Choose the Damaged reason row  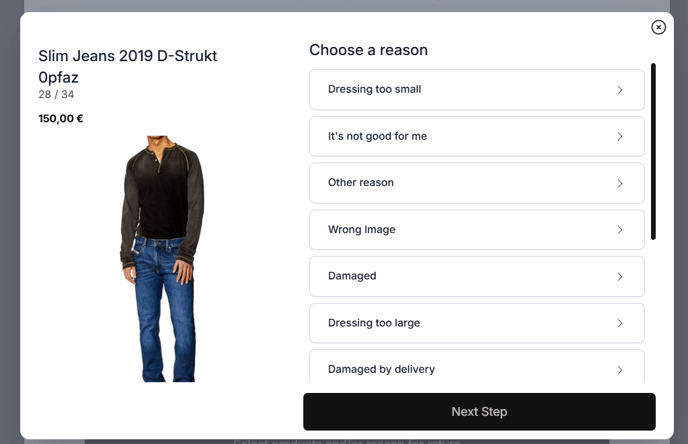click(x=477, y=276)
